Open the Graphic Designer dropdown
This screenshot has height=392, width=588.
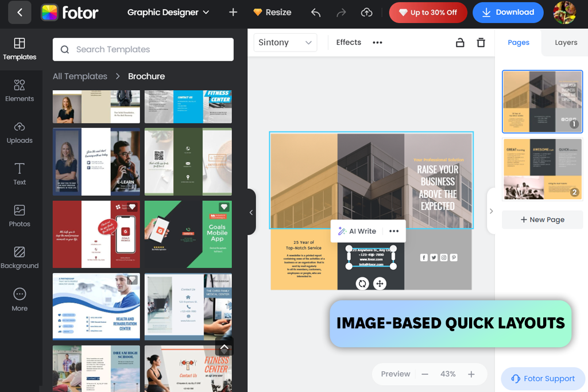(168, 13)
